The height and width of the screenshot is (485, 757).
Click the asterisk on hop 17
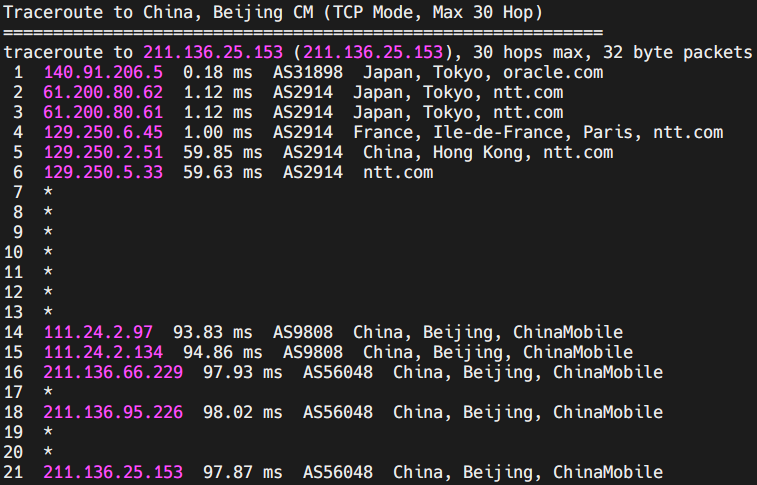[x=48, y=391]
